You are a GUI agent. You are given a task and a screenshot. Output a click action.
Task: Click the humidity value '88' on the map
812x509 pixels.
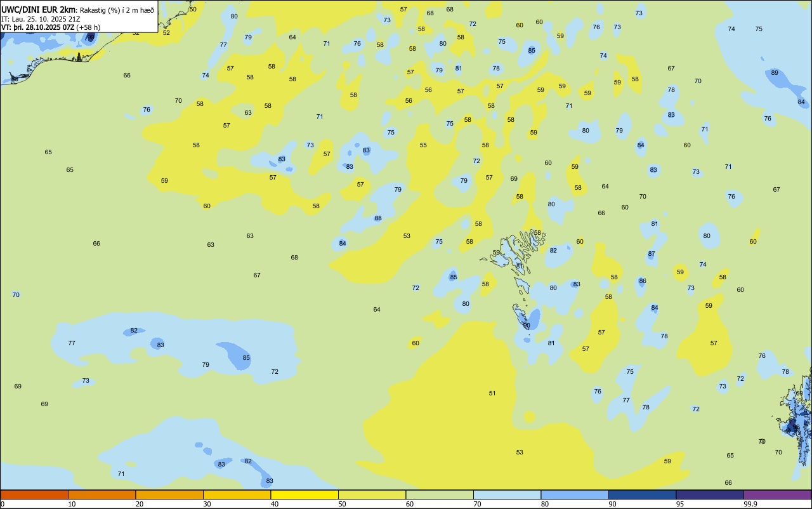coord(378,218)
